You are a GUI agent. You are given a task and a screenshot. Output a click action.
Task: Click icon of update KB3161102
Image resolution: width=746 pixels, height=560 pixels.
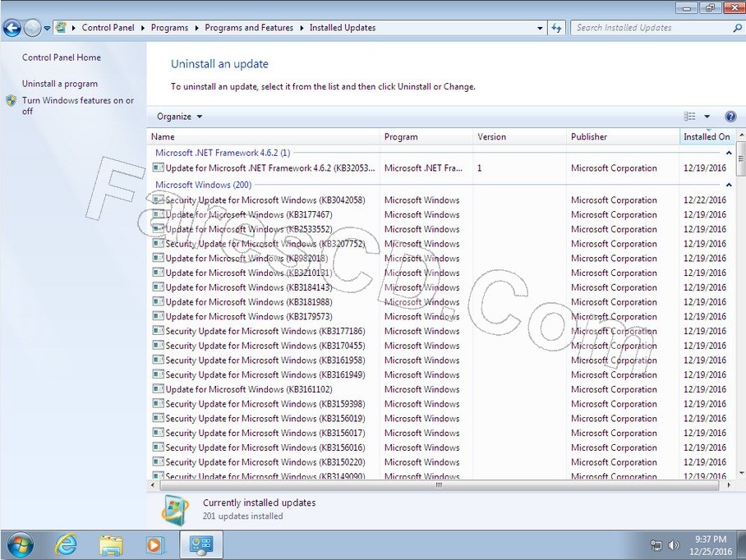[158, 389]
